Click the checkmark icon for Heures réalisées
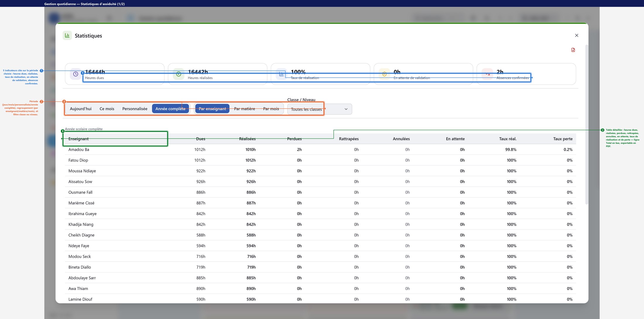 179,74
